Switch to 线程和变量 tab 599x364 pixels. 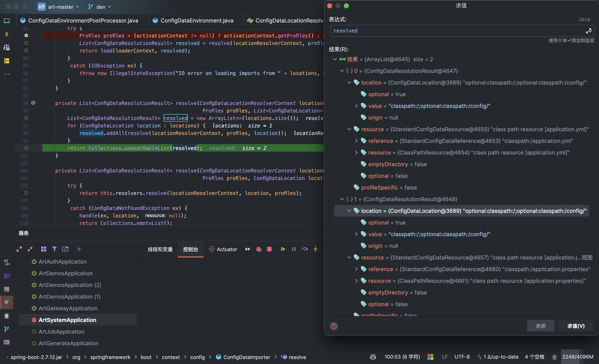click(160, 249)
